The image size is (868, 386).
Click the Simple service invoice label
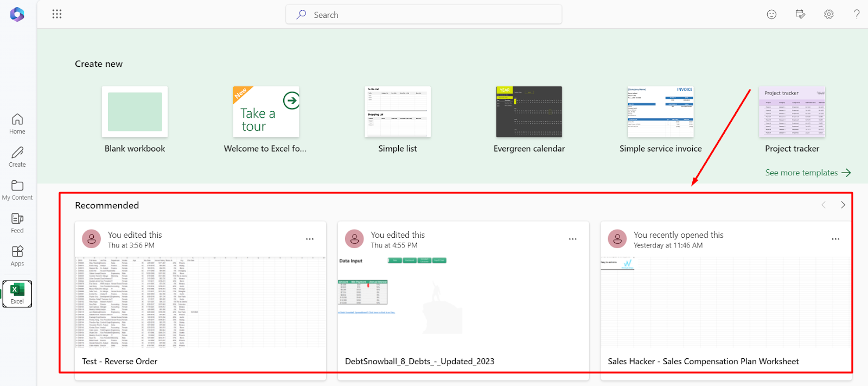[661, 149]
